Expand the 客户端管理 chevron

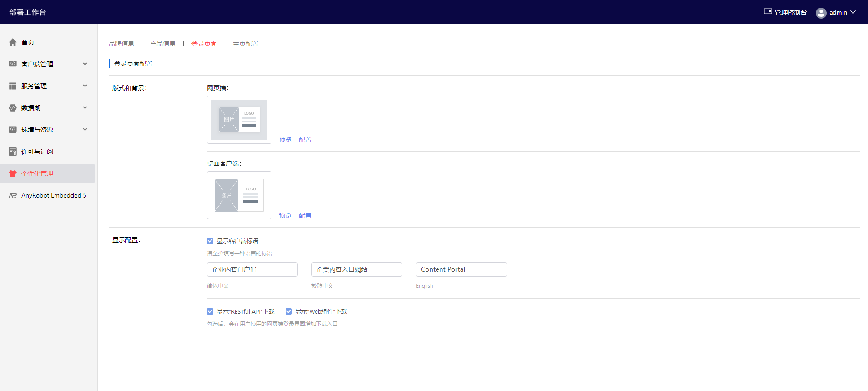click(85, 64)
